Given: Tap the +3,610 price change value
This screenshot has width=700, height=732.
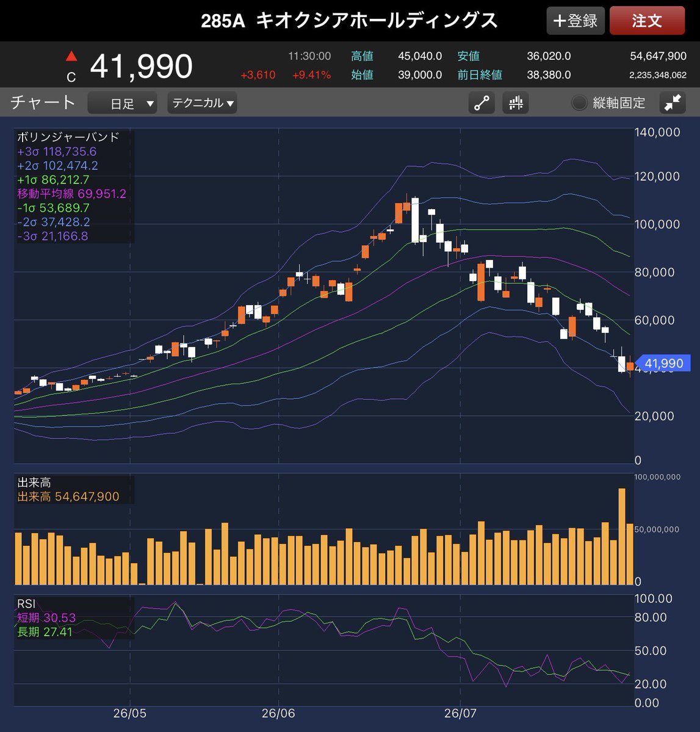Looking at the screenshot, I should (x=258, y=75).
